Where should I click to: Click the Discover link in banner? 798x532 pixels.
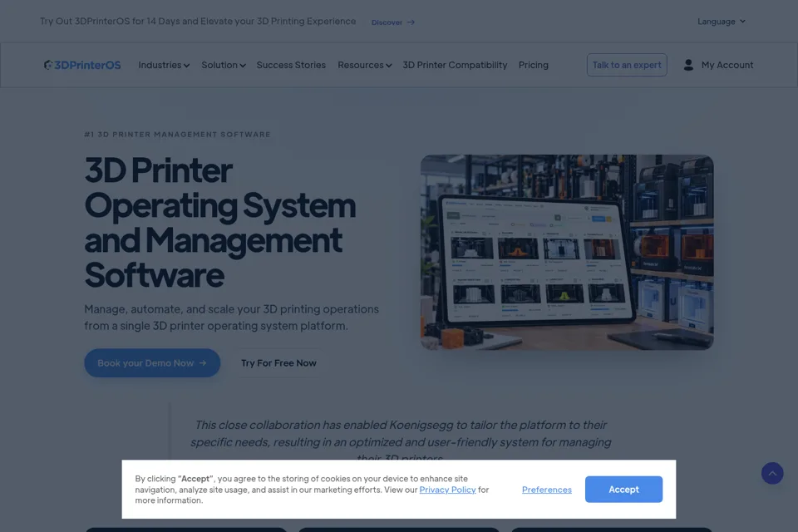coord(393,22)
